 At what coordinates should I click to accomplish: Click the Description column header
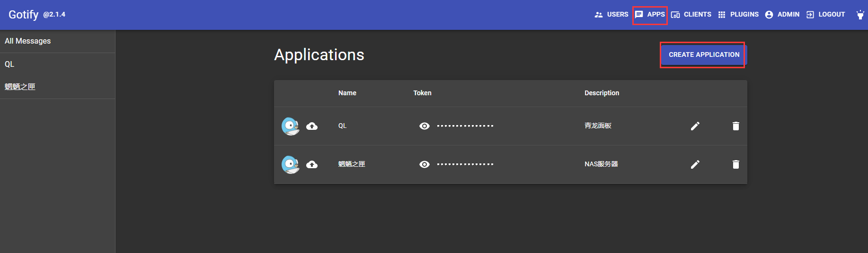pos(602,93)
